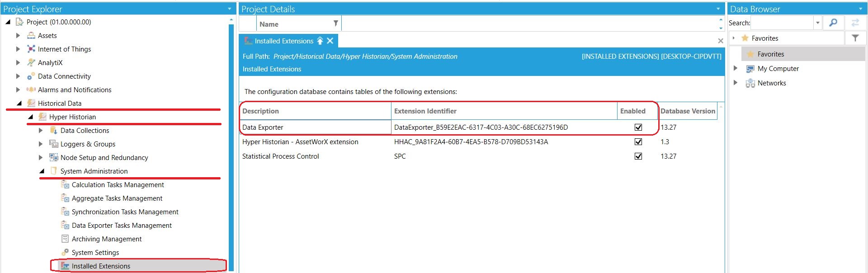This screenshot has height=273, width=868.
Task: Click the Name column filter funnel icon
Action: point(335,24)
